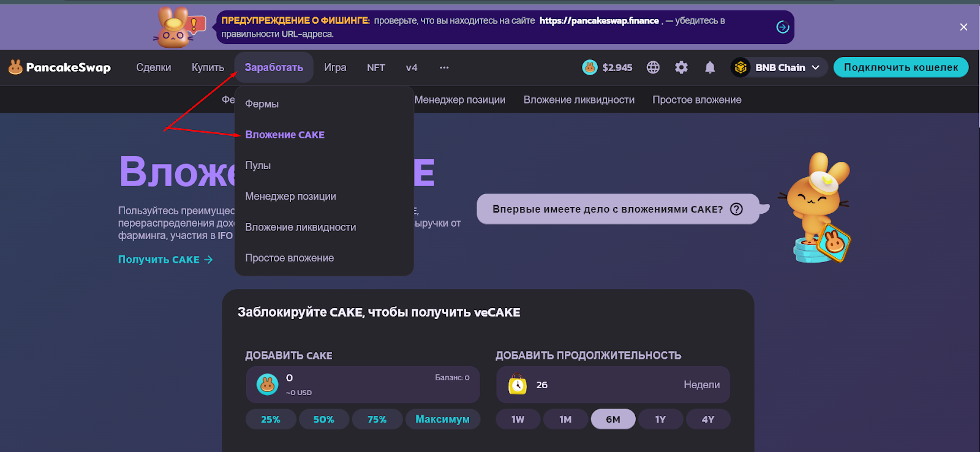Open the Сделки menu
This screenshot has width=980, height=452.
154,67
